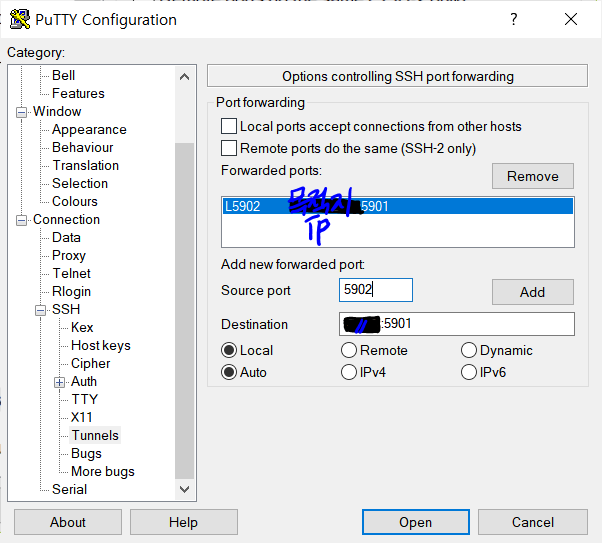Open the Host keys settings

click(x=101, y=345)
